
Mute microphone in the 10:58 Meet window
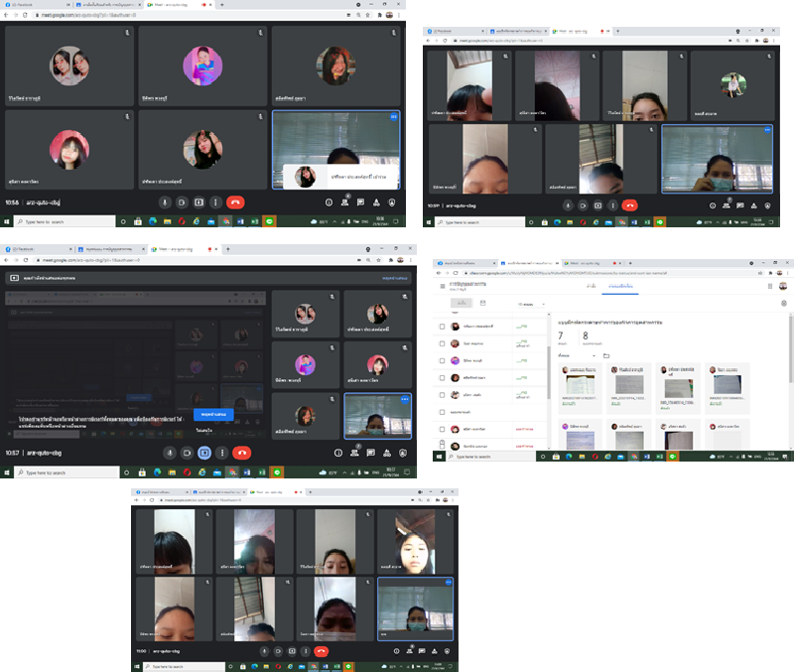(165, 202)
